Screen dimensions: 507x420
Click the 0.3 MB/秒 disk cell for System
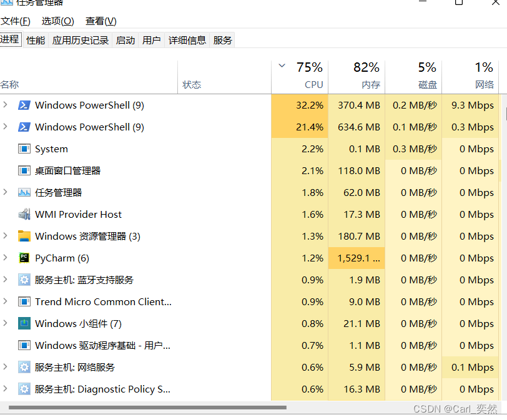413,149
